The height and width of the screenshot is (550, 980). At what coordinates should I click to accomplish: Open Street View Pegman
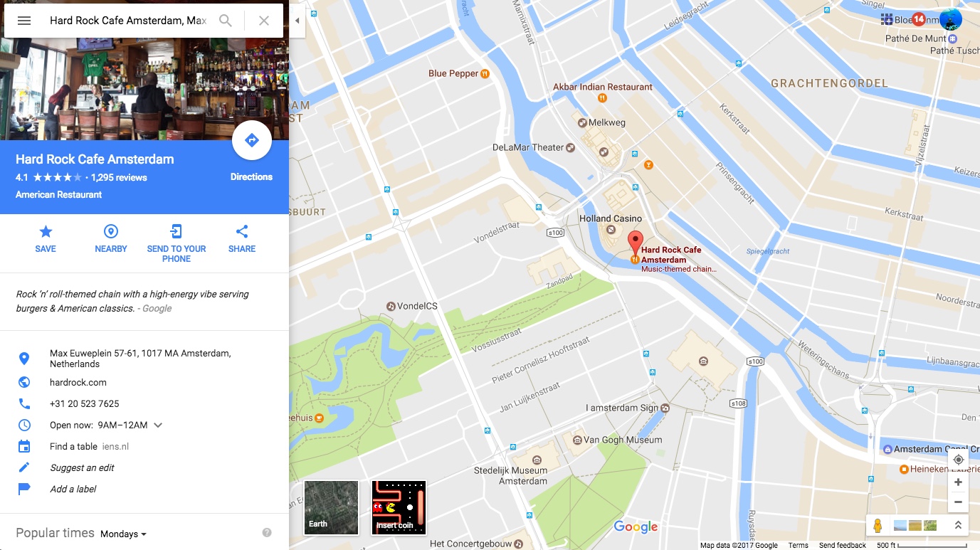point(877,526)
